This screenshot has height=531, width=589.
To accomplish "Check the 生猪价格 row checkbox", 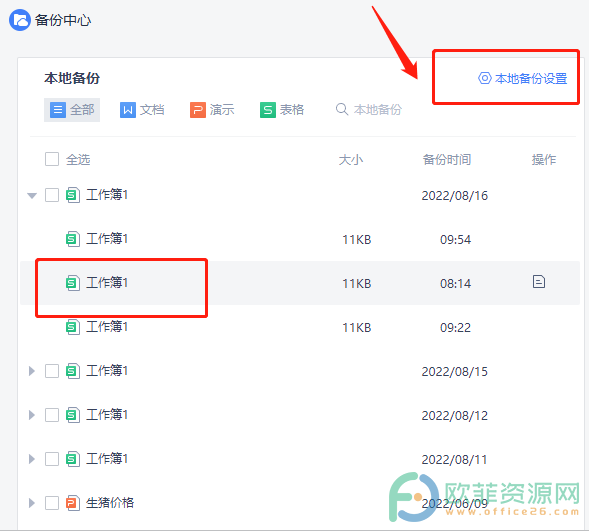I will 52,502.
